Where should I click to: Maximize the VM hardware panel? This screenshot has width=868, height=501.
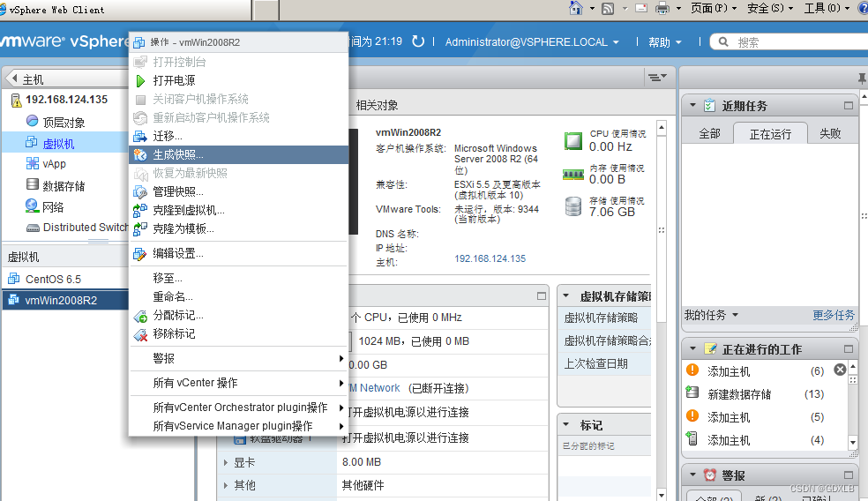542,296
